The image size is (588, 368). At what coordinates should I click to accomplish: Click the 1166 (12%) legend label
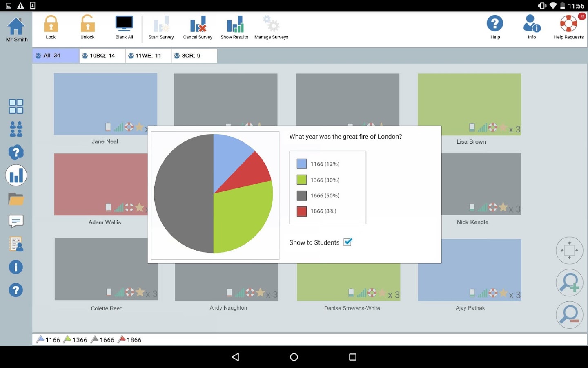click(325, 164)
